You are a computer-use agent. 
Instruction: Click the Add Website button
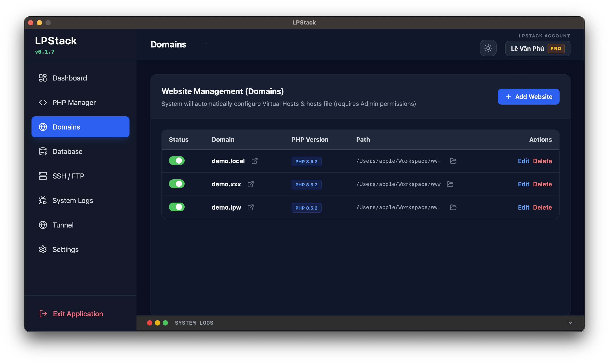pos(528,96)
